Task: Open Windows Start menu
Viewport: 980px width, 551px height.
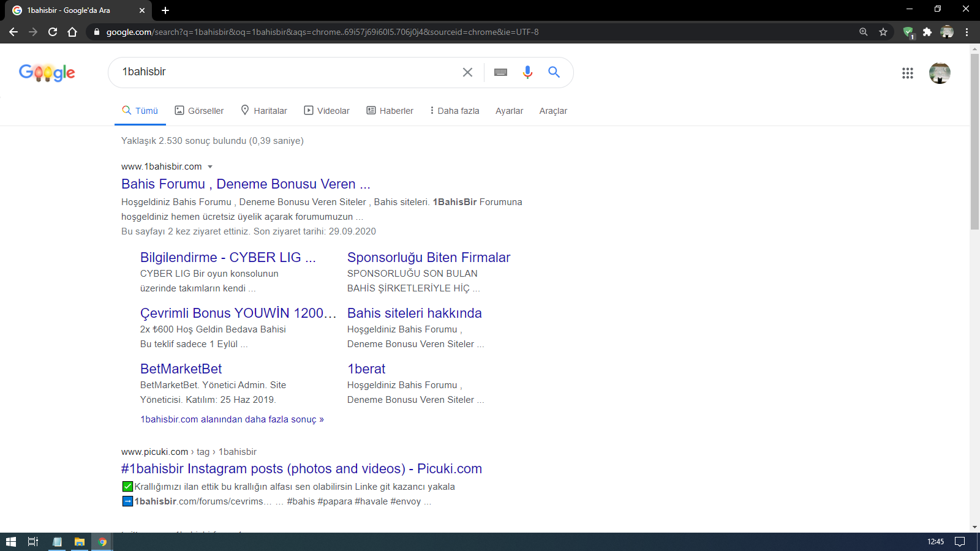Action: (10, 542)
